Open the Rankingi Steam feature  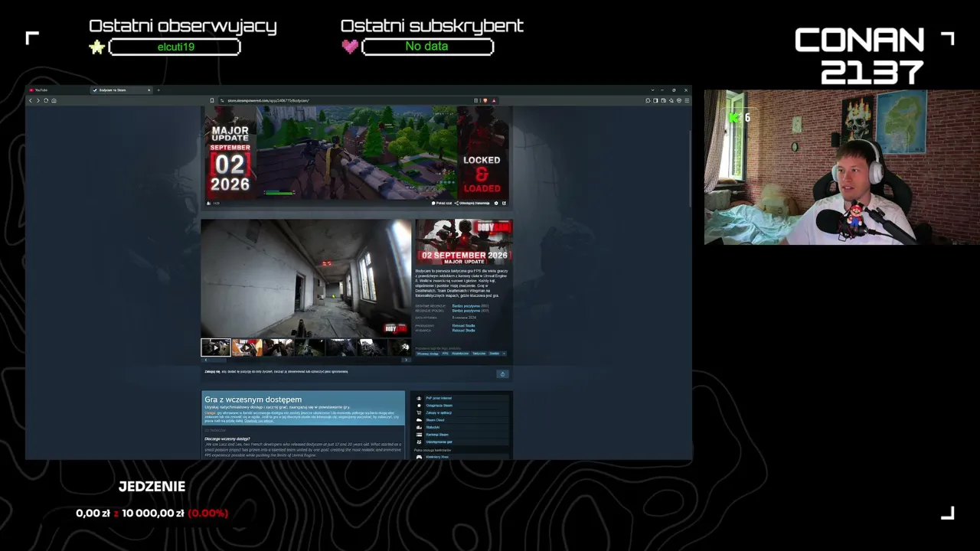(437, 435)
